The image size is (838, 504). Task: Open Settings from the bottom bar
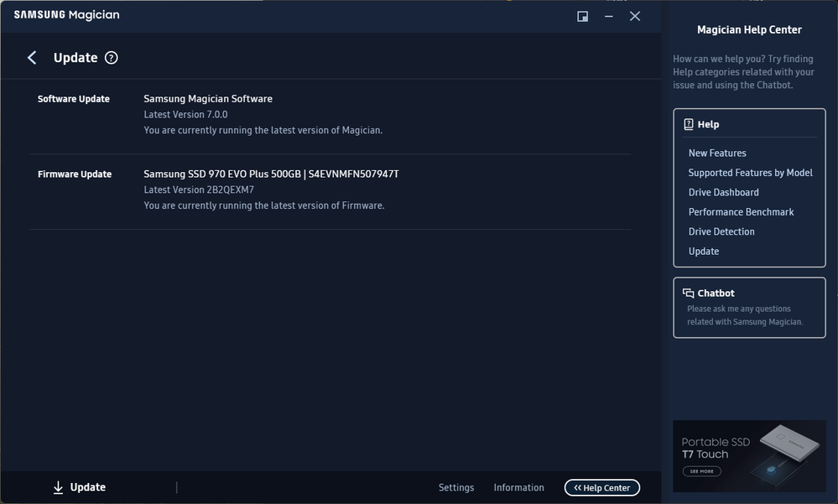coord(456,487)
